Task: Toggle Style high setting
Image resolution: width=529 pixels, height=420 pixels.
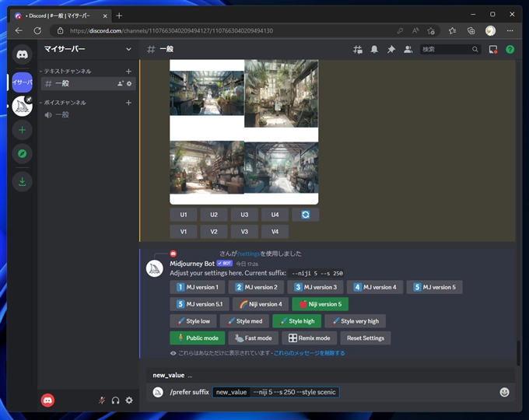Action: 296,321
